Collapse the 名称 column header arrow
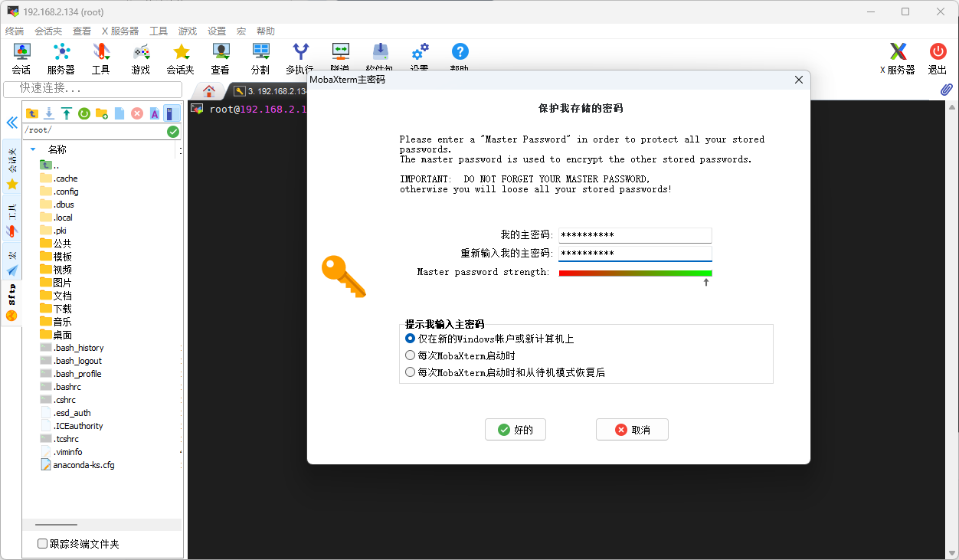This screenshot has width=959, height=560. [33, 149]
